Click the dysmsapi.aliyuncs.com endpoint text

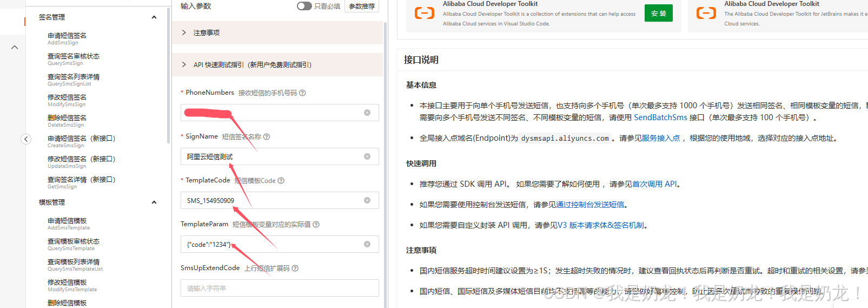tap(565, 139)
